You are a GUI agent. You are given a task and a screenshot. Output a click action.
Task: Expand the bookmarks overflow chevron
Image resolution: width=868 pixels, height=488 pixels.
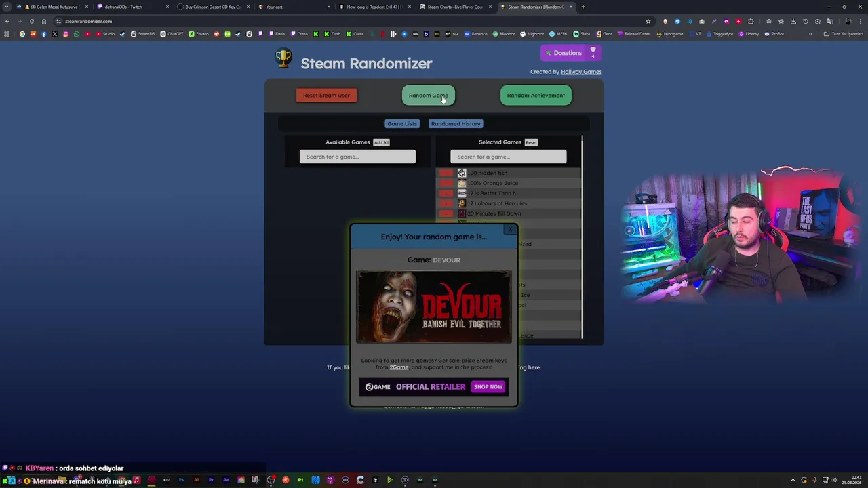tap(810, 34)
